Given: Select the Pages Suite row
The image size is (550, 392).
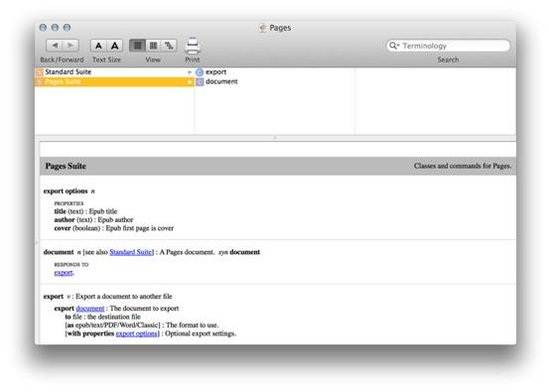Looking at the screenshot, I should (x=114, y=82).
